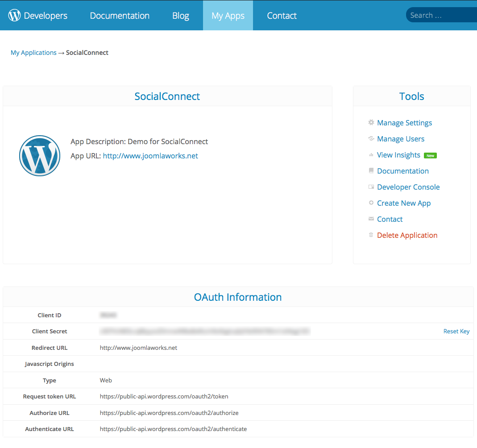
Task: Click the SocialConnect panel heading
Action: pyautogui.click(x=167, y=96)
